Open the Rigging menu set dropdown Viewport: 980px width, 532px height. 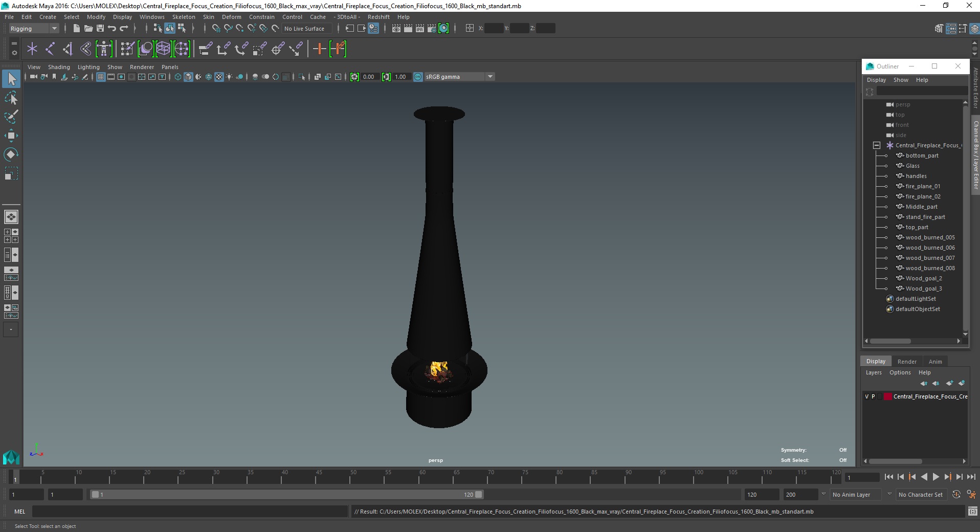click(x=34, y=29)
